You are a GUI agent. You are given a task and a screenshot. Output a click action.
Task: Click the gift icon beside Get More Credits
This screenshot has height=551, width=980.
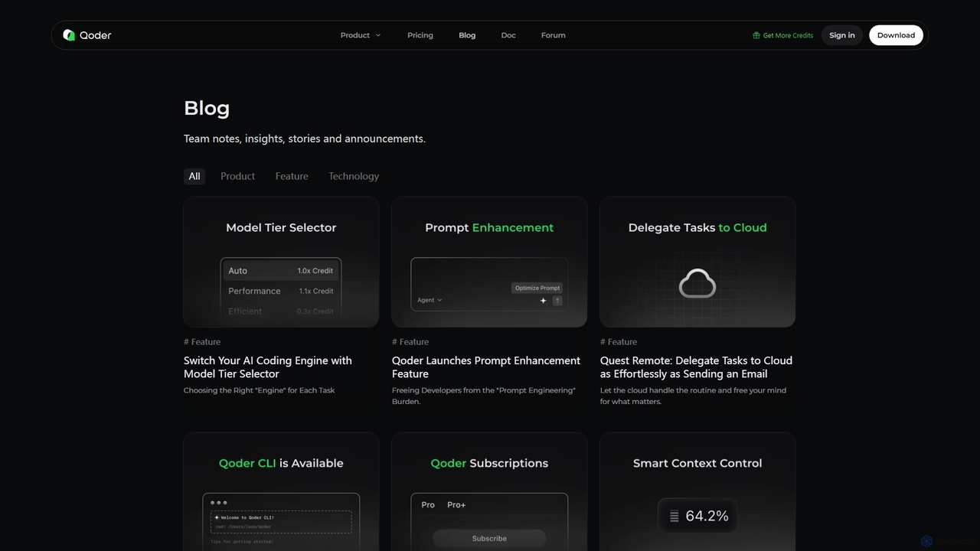point(756,35)
